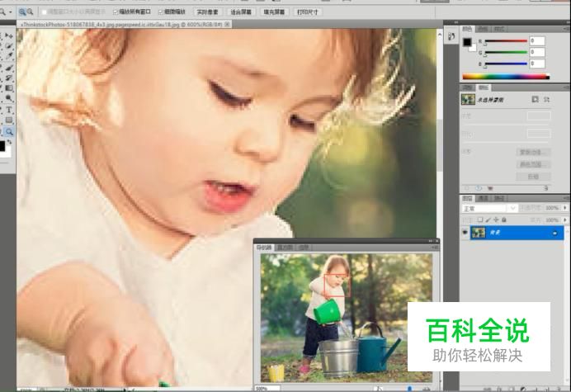Click the trash icon in the Masks panel
The width and height of the screenshot is (571, 392).
coord(545,188)
